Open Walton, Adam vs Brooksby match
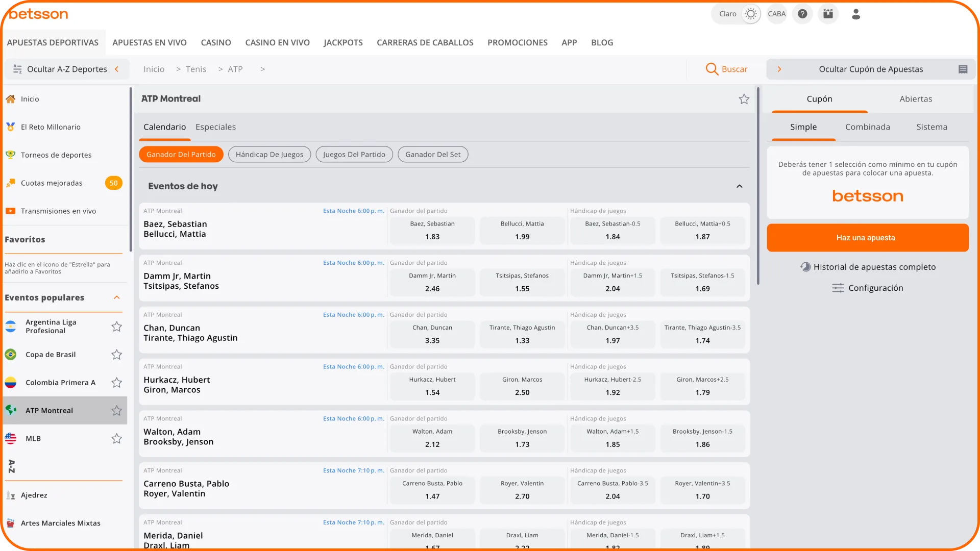The image size is (980, 551). coord(179,437)
